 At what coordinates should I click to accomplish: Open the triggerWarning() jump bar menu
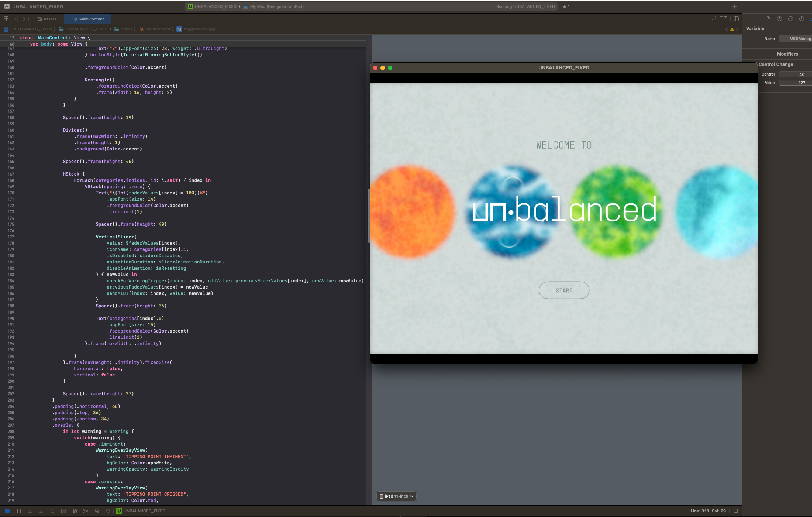(199, 29)
